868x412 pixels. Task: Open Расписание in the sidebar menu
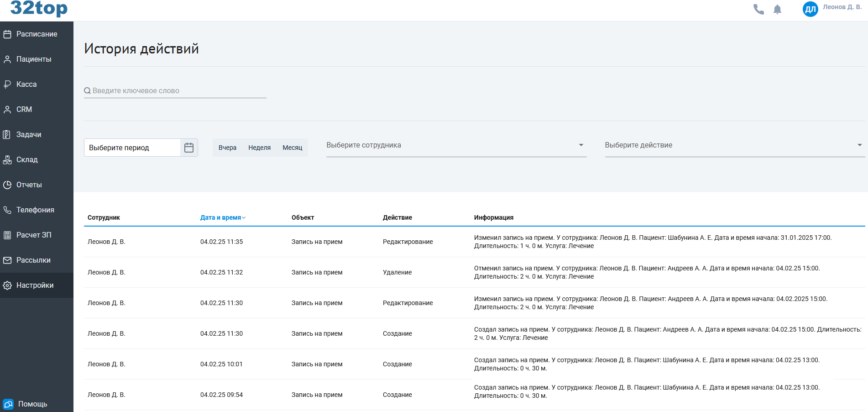37,34
